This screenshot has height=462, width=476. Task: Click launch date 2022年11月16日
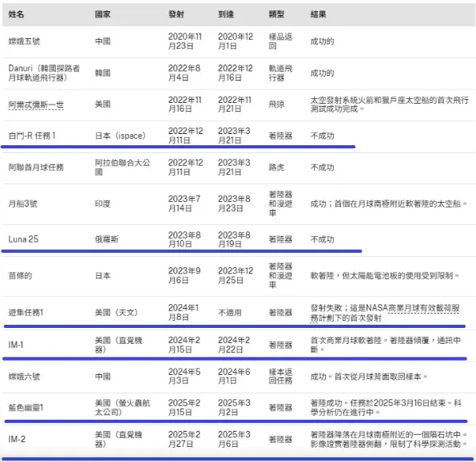pos(184,104)
